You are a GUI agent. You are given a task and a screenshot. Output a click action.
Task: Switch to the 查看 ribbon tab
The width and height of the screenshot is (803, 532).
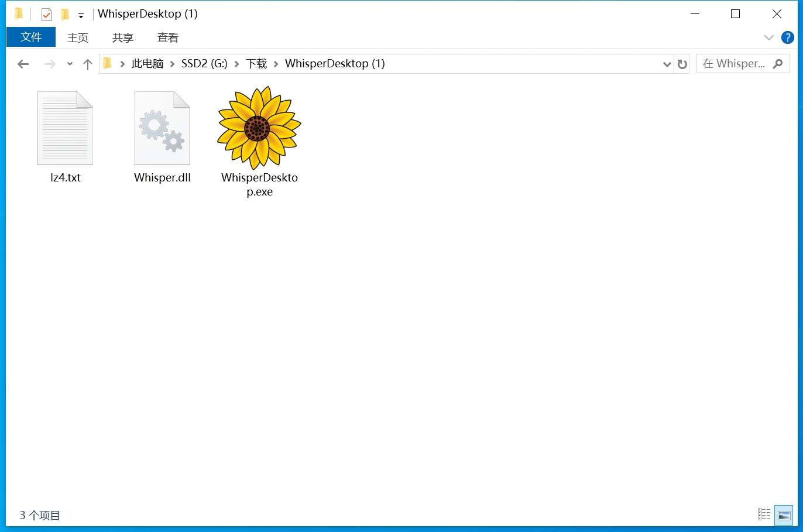pos(168,37)
